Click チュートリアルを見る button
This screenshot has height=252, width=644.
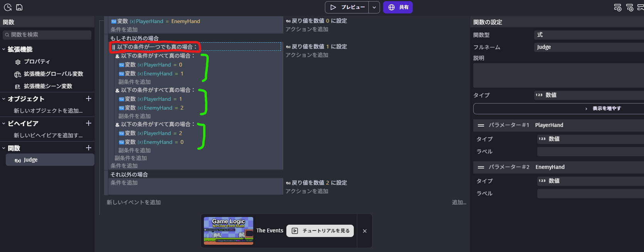coord(320,231)
